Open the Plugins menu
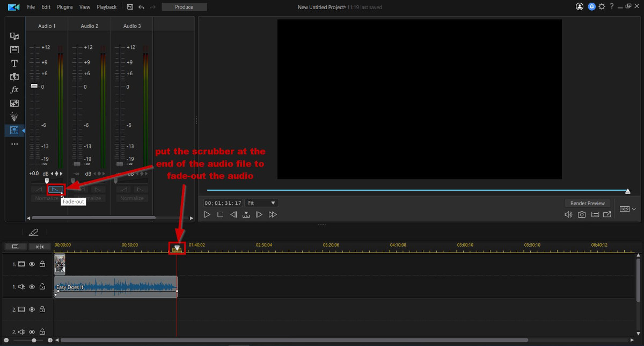The image size is (644, 346). point(64,7)
